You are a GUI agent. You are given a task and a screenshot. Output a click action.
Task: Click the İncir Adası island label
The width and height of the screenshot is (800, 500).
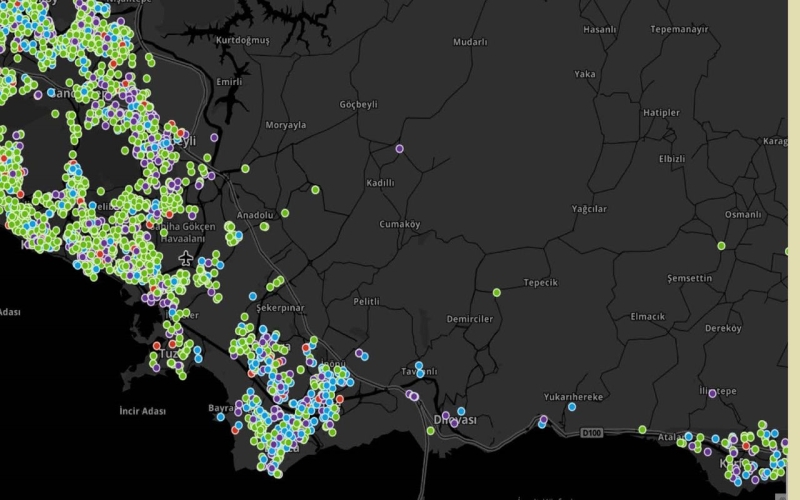142,411
